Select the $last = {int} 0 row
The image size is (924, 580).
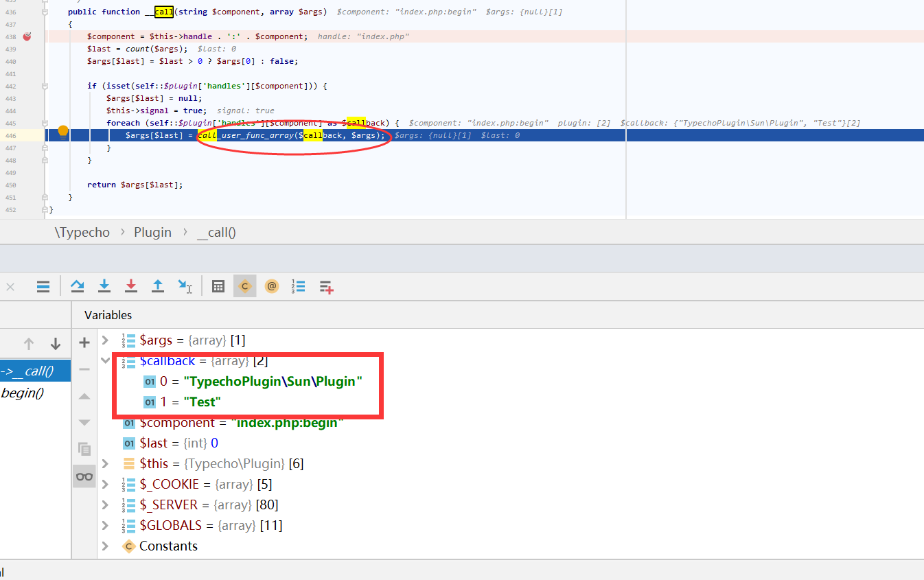pyautogui.click(x=171, y=443)
